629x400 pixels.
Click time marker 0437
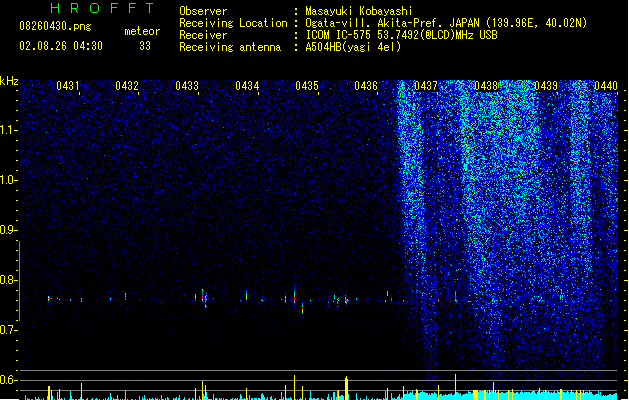coord(426,86)
